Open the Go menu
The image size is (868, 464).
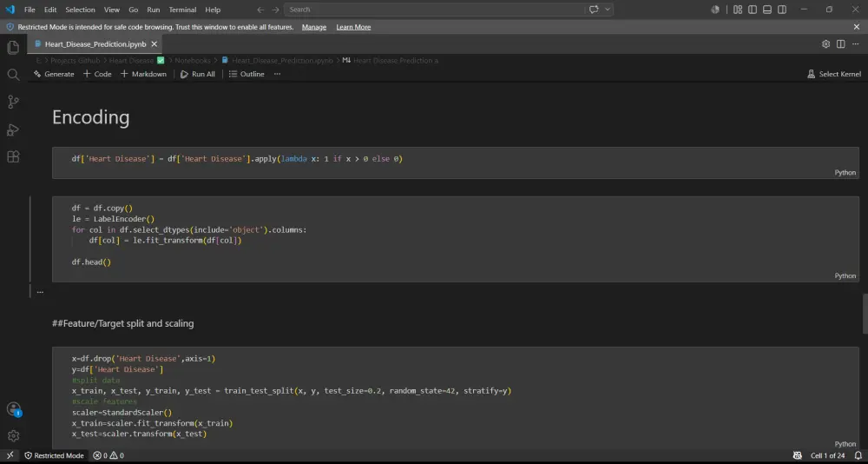(134, 10)
